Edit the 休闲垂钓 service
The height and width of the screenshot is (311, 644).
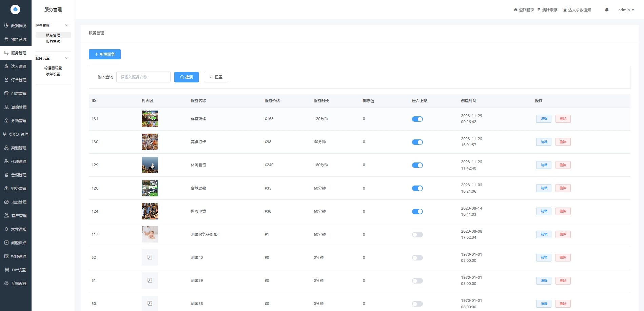[544, 165]
